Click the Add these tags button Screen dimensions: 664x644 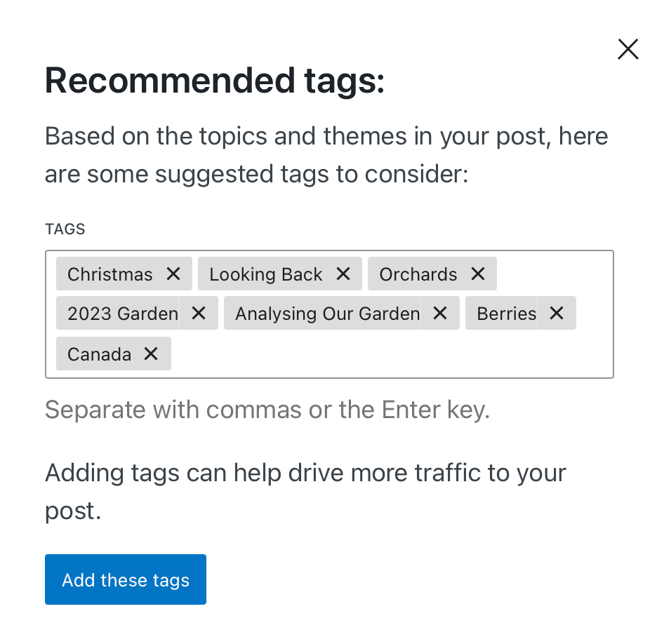(126, 579)
